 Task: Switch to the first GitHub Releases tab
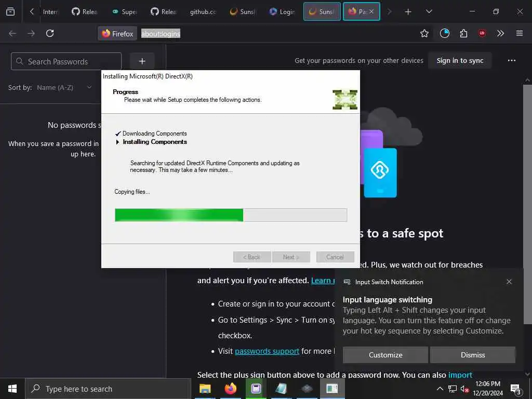[x=85, y=11]
